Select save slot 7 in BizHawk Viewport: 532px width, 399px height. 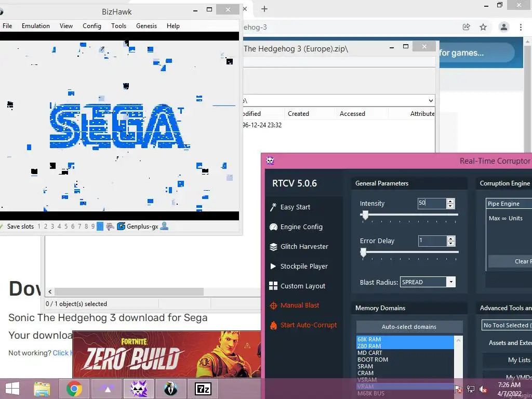coord(79,227)
